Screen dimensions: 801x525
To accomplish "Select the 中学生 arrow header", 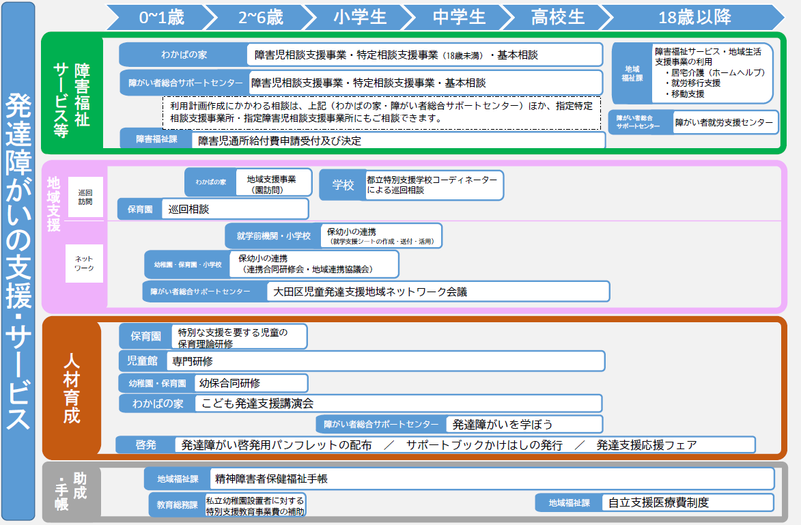I will point(459,17).
